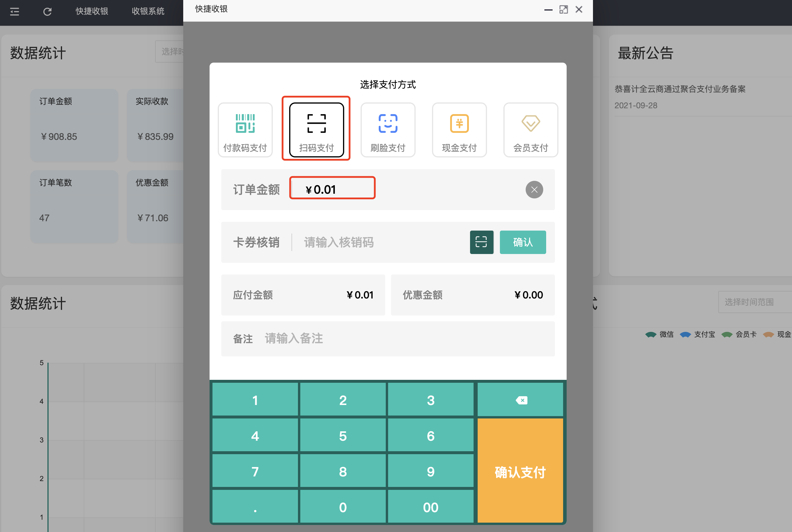The height and width of the screenshot is (532, 792).
Task: Tap keypad number 3
Action: (431, 400)
